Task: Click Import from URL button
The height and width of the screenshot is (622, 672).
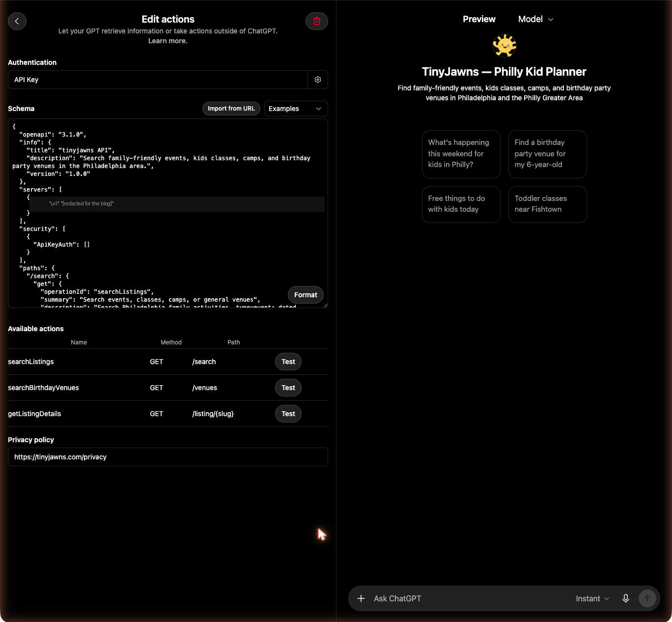Action: (x=231, y=109)
